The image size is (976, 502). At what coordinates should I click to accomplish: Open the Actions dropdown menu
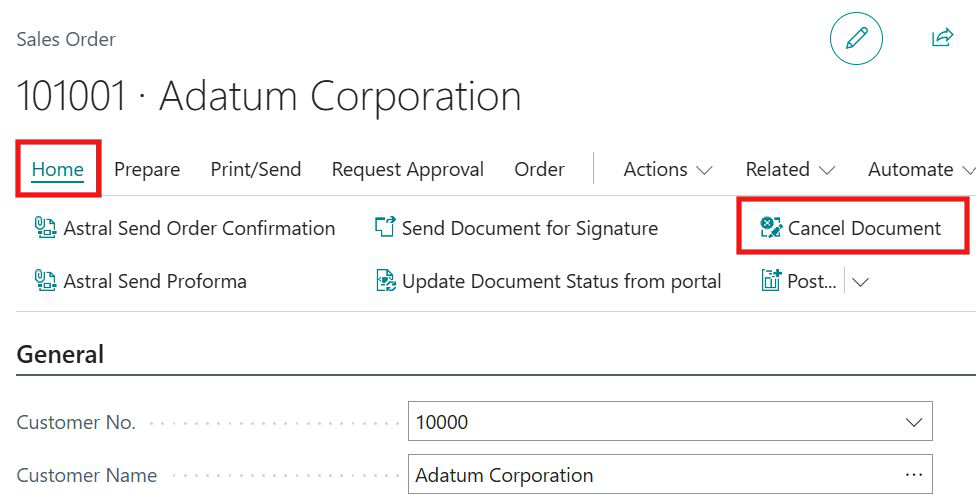click(x=667, y=170)
